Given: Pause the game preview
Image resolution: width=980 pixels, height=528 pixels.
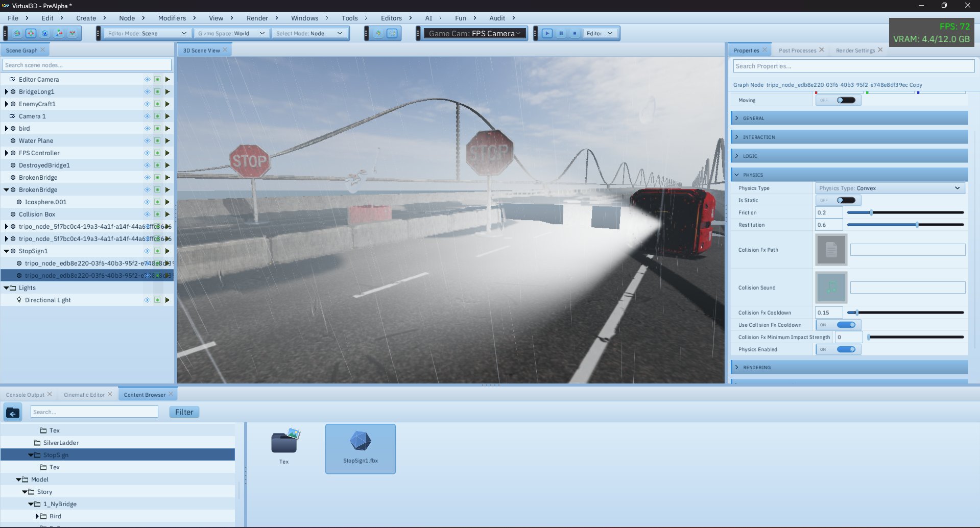Looking at the screenshot, I should (x=561, y=33).
